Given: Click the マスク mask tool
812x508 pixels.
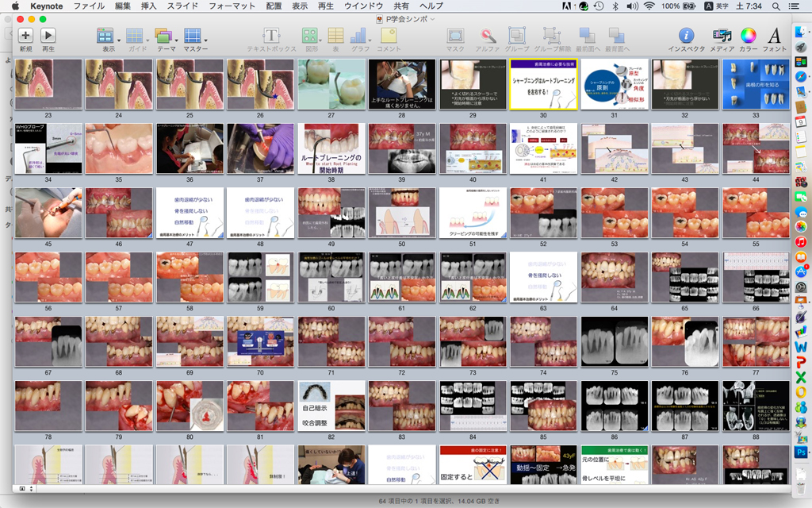Looking at the screenshot, I should click(x=455, y=36).
